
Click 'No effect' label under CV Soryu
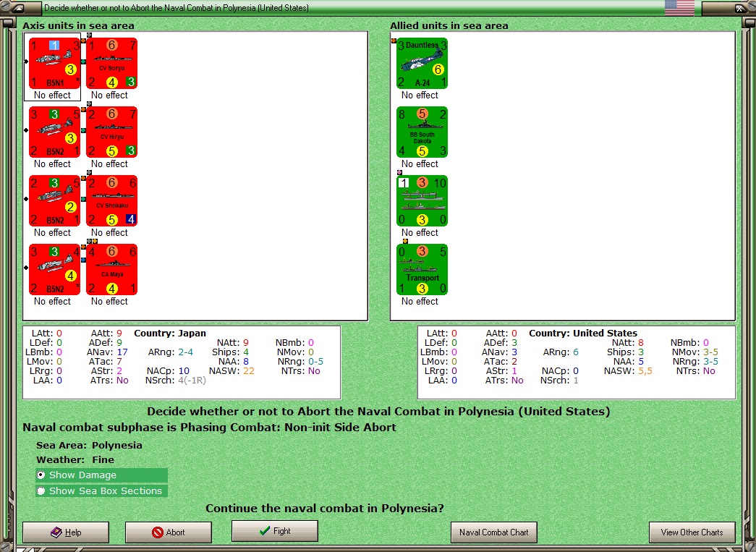[109, 95]
